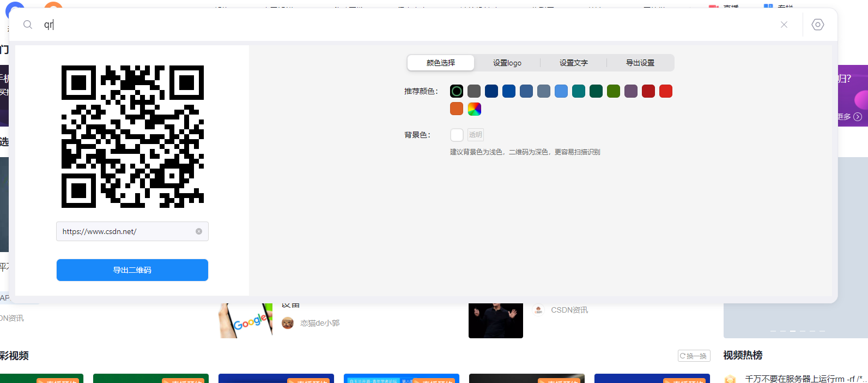Switch to the 设置logo tab

tap(507, 63)
